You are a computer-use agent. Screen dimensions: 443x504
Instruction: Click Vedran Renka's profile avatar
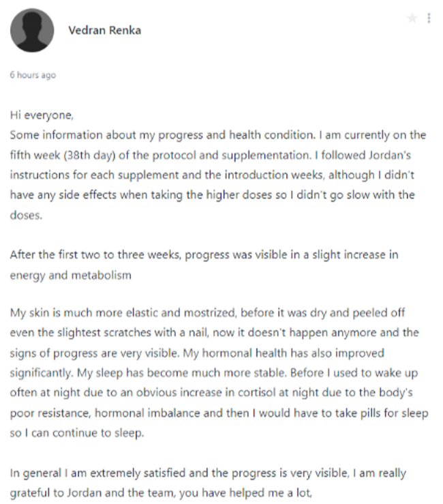pyautogui.click(x=32, y=30)
